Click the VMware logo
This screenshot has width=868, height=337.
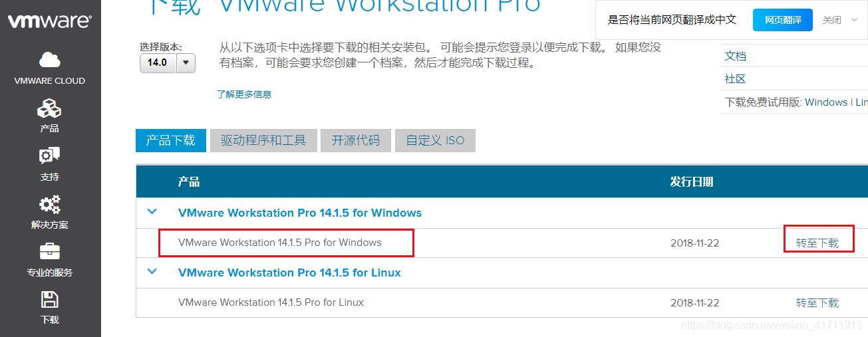tap(50, 21)
